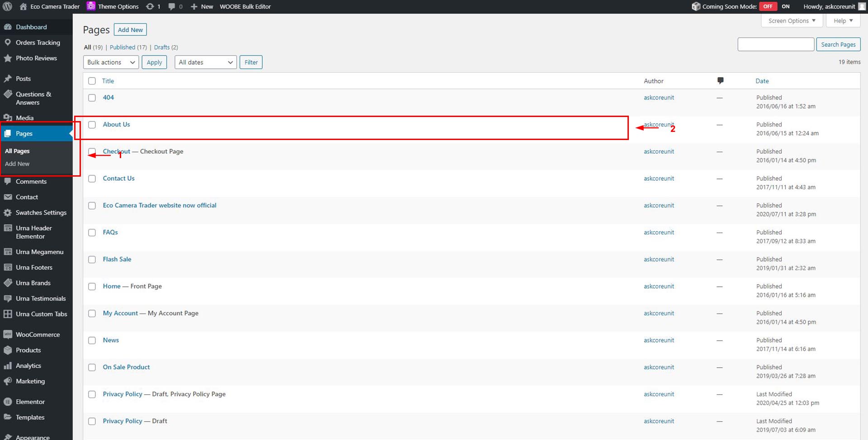
Task: Click the Elementor sidebar icon
Action: [8, 402]
